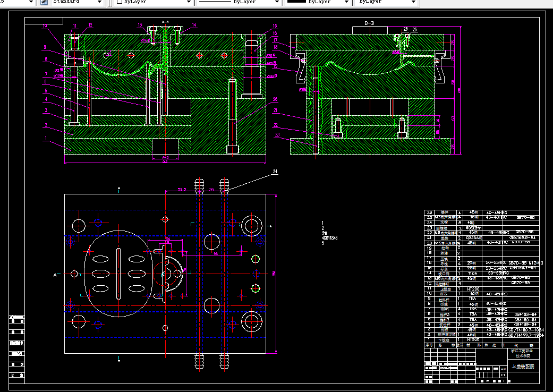
Task: Open the Standard text style dropdown
Action: 99,2
